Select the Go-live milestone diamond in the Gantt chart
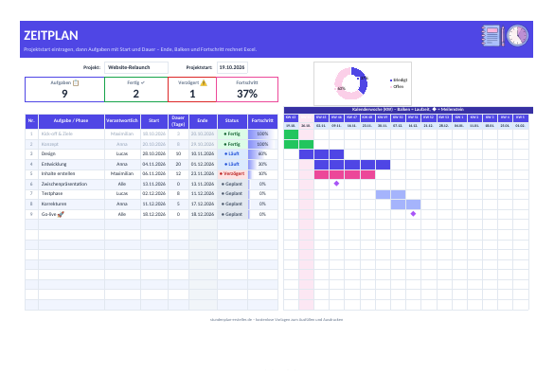The width and height of the screenshot is (554, 392). coord(413,214)
